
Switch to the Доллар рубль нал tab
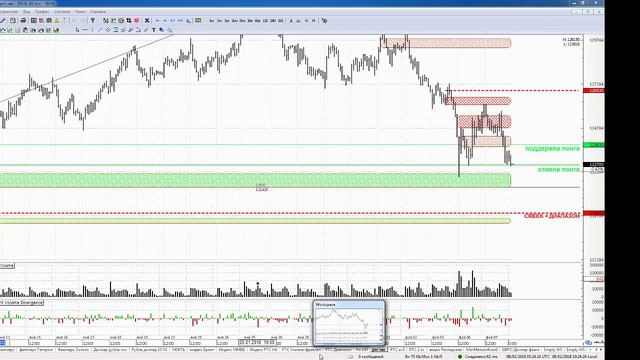(x=110, y=350)
